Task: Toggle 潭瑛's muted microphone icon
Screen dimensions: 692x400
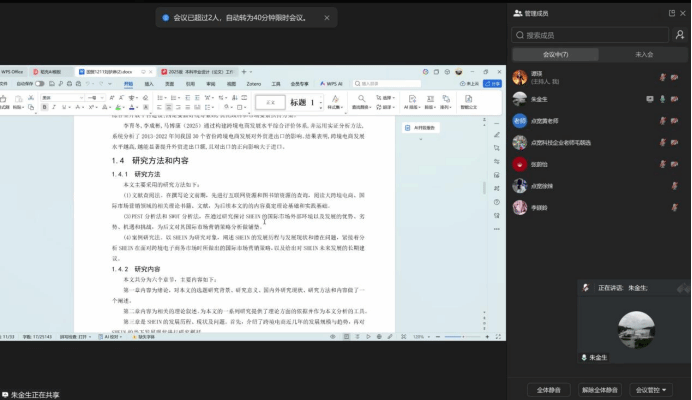Action: tap(662, 77)
